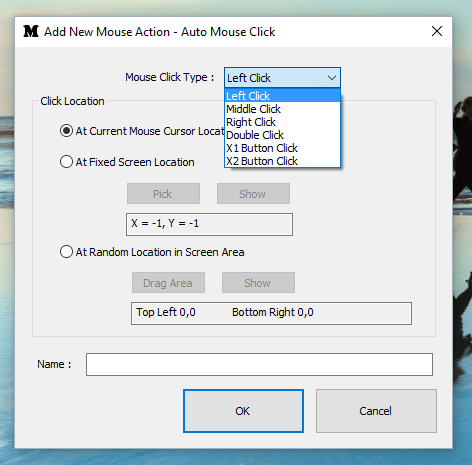Click the Top Left 0,0 area field
Image resolution: width=472 pixels, height=465 pixels.
click(x=271, y=313)
